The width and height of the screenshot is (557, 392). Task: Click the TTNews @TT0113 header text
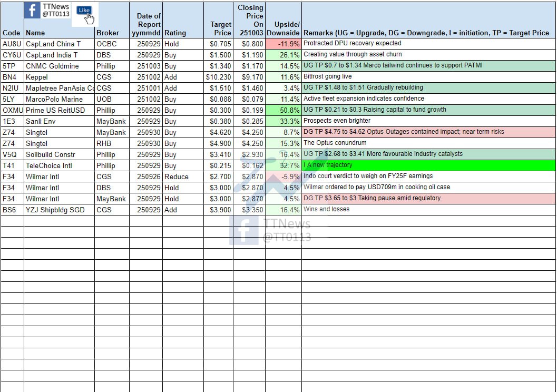tap(56, 10)
